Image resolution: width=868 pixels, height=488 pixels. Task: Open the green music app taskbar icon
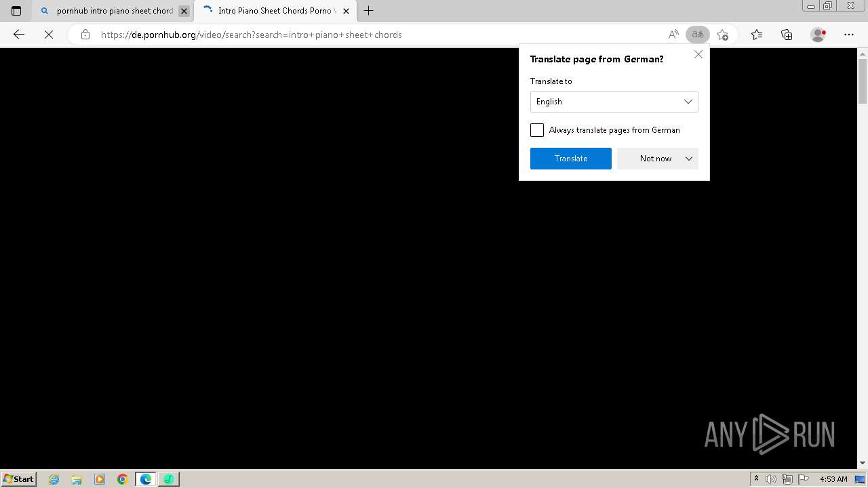tap(169, 479)
